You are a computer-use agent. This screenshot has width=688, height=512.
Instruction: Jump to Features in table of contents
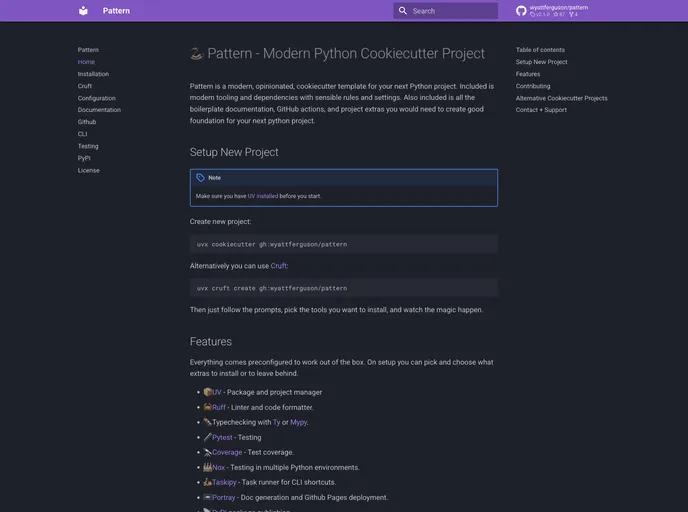[528, 74]
